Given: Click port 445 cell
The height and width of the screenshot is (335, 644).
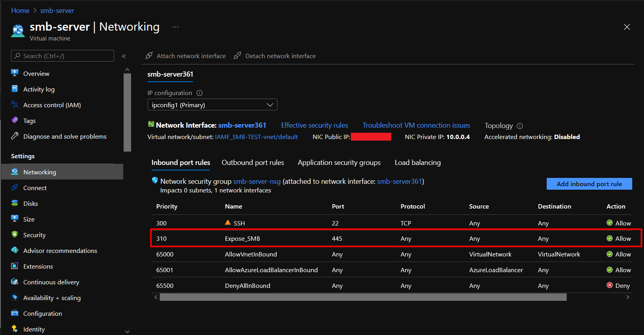Looking at the screenshot, I should [x=337, y=239].
